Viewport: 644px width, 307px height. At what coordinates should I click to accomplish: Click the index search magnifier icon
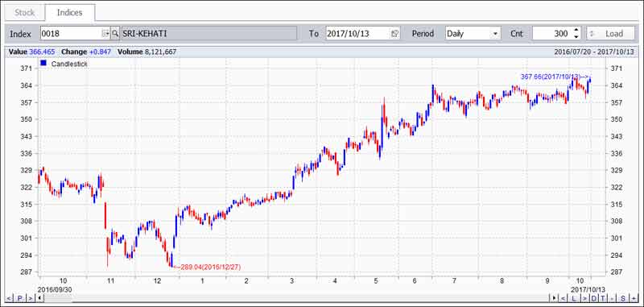tap(115, 33)
